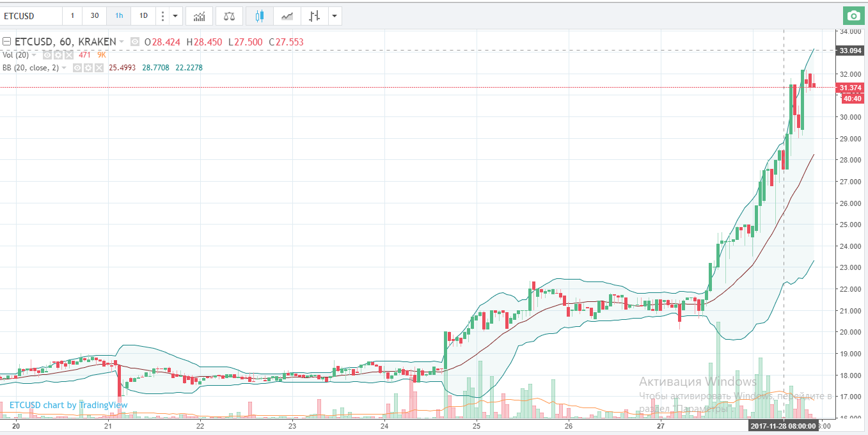Select the 30 minute interval

[95, 16]
